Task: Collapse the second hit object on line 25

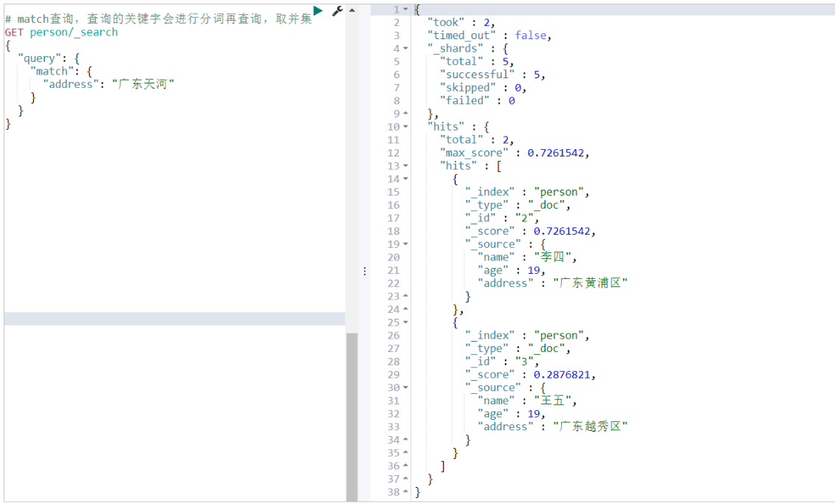Action: (405, 322)
